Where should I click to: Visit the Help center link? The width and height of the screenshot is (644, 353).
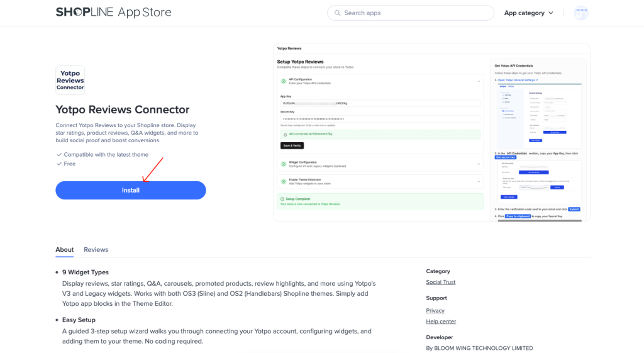(440, 322)
